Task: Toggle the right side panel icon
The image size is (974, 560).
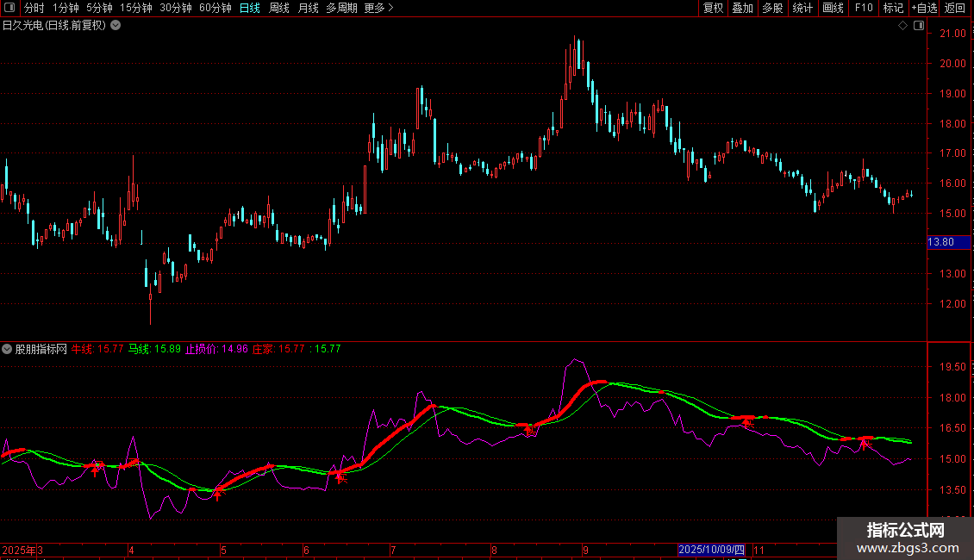Action: (x=919, y=26)
